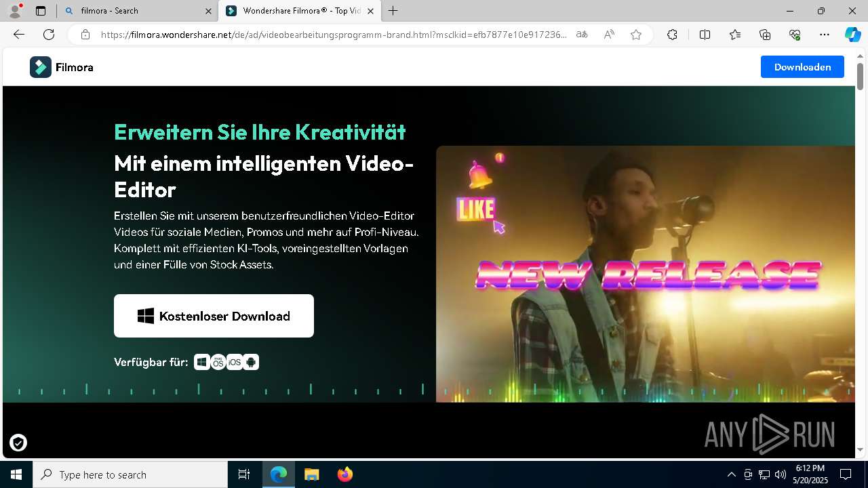Show hidden system tray icons
The width and height of the screenshot is (868, 488).
(731, 474)
